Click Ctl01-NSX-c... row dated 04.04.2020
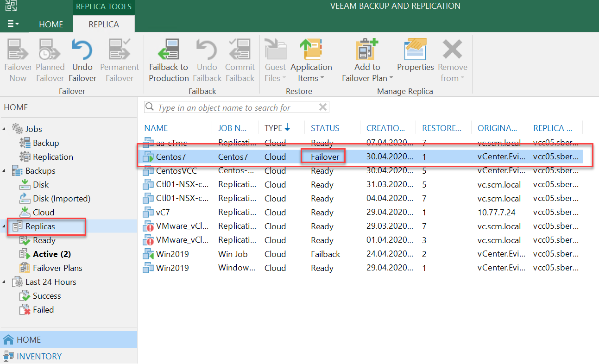The height and width of the screenshot is (364, 599). tap(361, 199)
